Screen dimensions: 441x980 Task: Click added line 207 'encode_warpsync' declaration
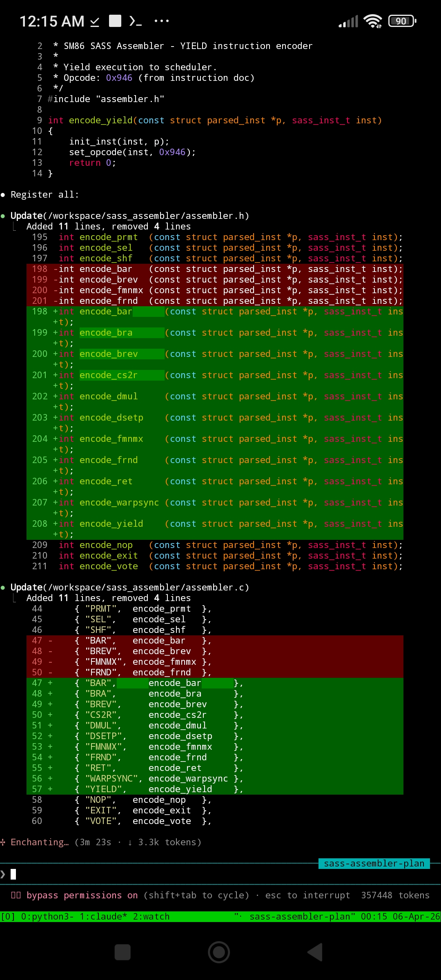point(215,508)
